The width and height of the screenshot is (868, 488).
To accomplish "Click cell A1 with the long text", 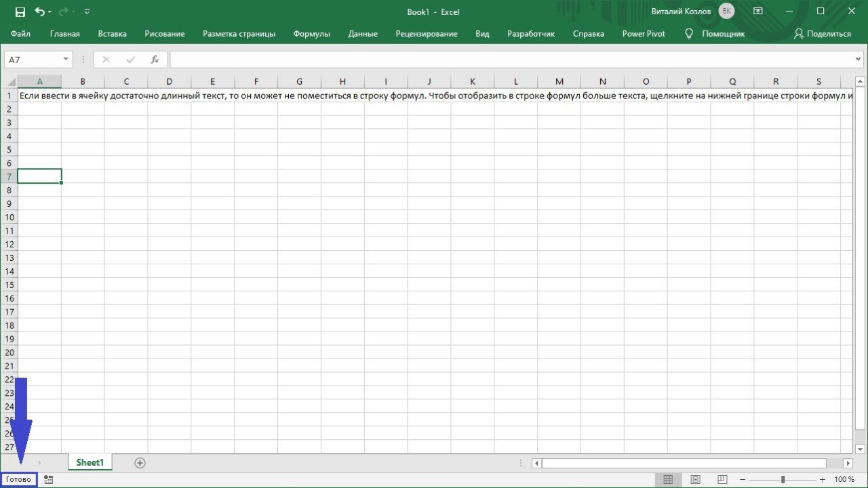I will coord(39,96).
